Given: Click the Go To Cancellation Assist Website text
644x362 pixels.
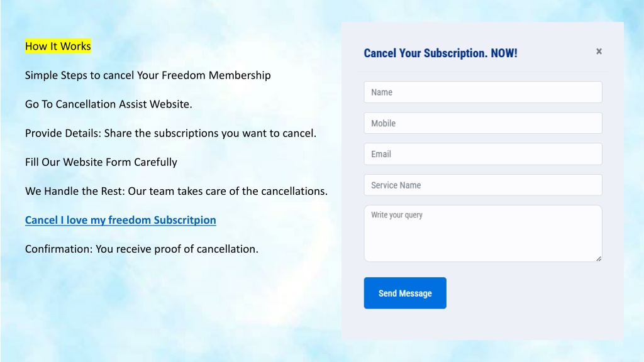Looking at the screenshot, I should (x=108, y=104).
